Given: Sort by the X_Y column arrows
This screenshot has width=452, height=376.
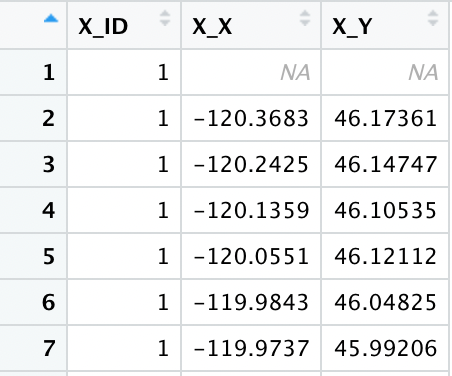Looking at the screenshot, I should (x=433, y=18).
